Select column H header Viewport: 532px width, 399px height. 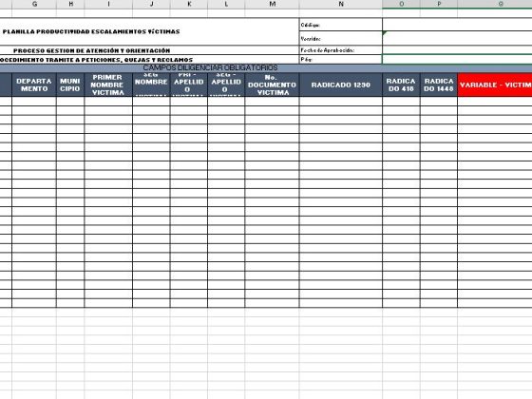pyautogui.click(x=70, y=4)
